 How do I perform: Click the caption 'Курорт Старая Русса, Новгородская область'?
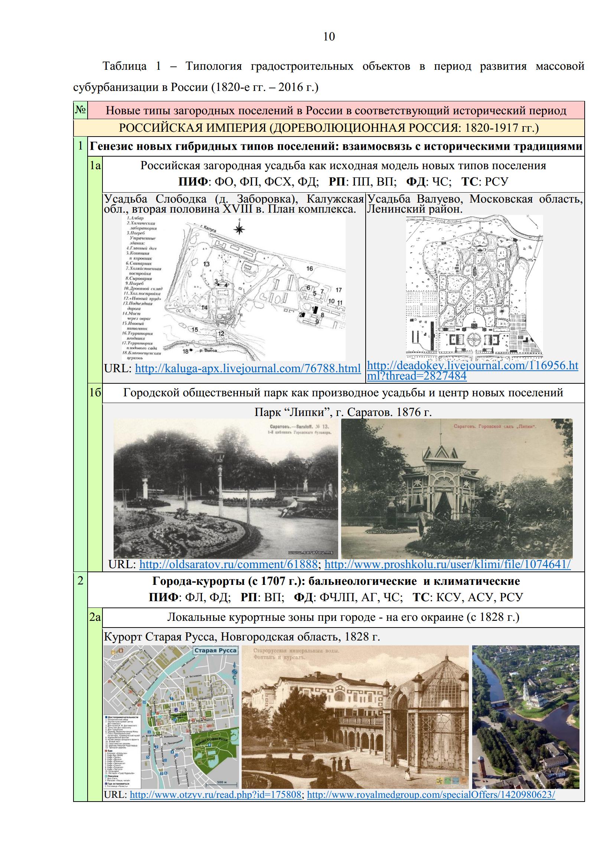click(x=242, y=637)
